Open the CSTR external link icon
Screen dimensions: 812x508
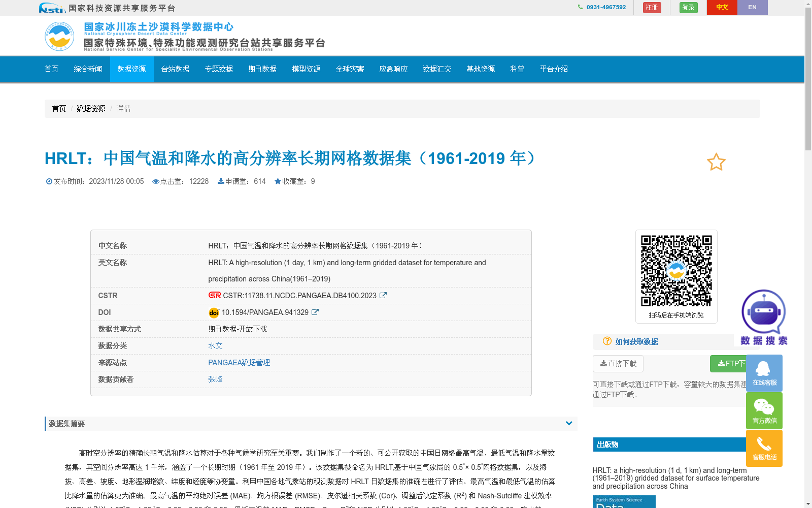click(x=383, y=295)
